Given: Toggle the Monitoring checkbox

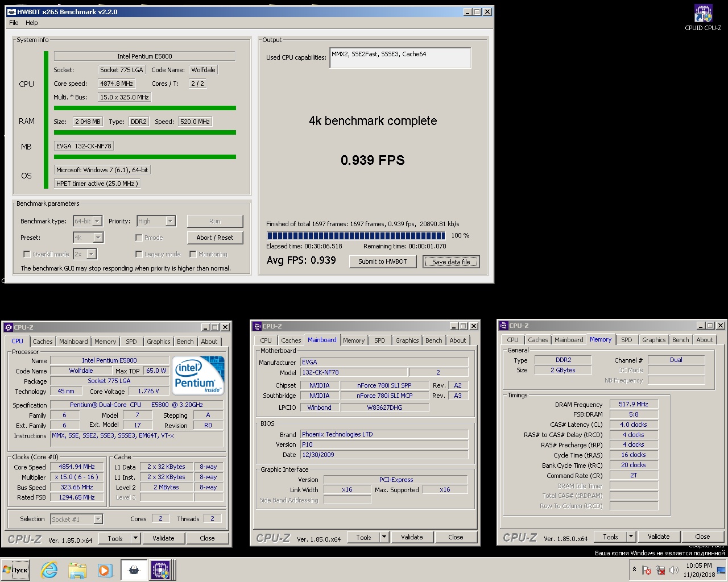Looking at the screenshot, I should [193, 254].
